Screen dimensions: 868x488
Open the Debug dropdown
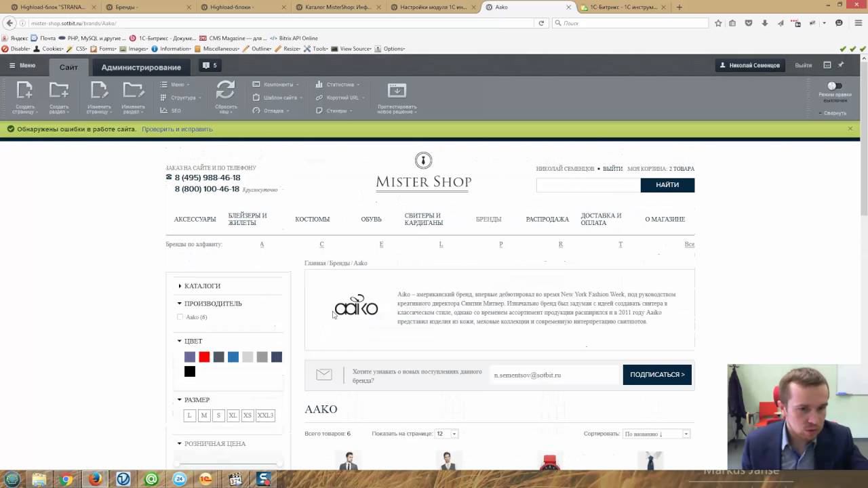click(x=271, y=110)
